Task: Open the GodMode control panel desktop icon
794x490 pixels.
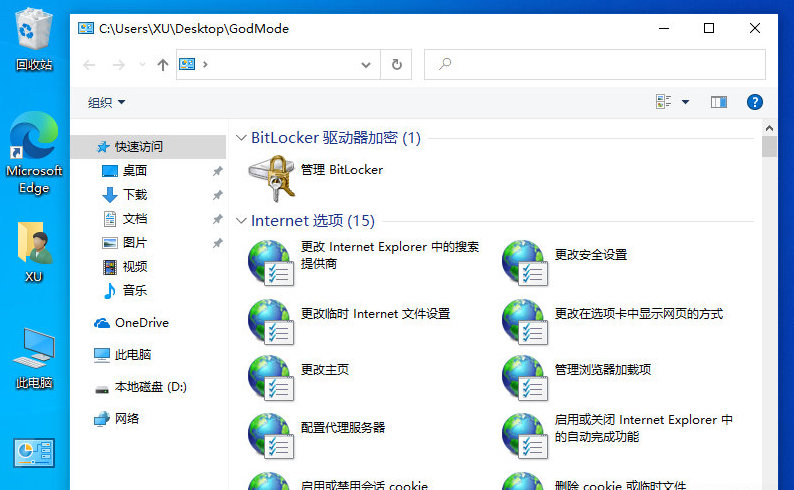Action: tap(34, 453)
